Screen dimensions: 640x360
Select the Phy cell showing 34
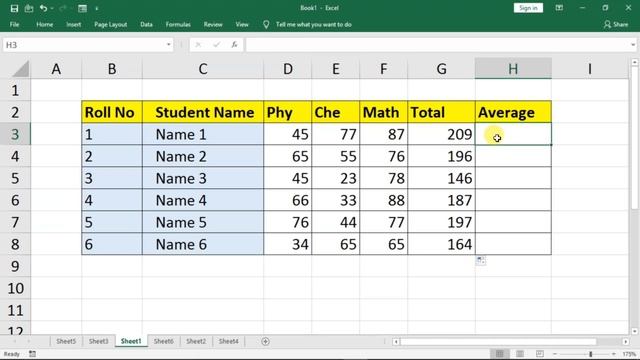tap(287, 244)
